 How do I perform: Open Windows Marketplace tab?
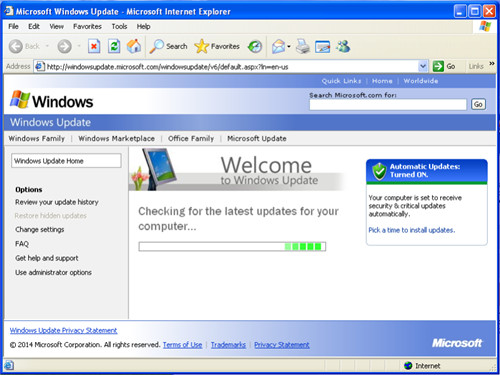point(116,138)
